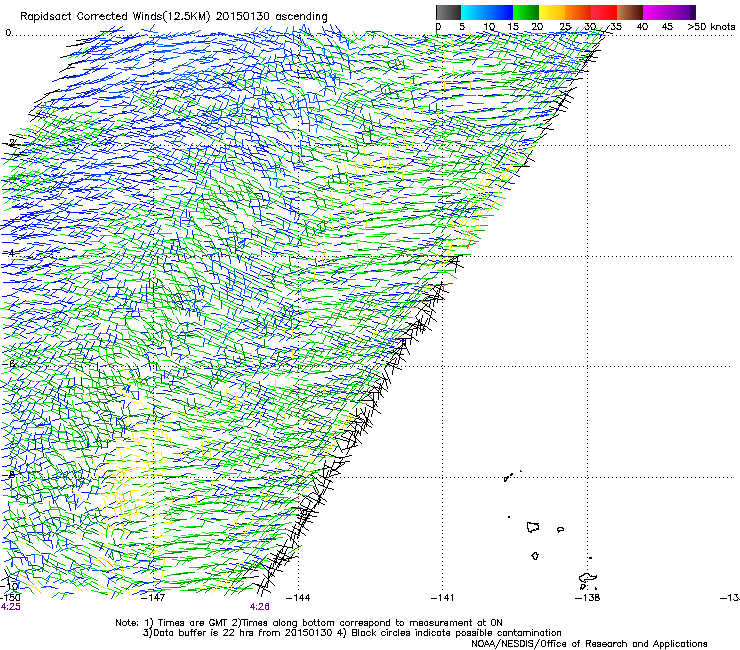Click the 'Data buffer is 22 hrs' note line
The width and height of the screenshot is (740, 650).
coord(352,633)
